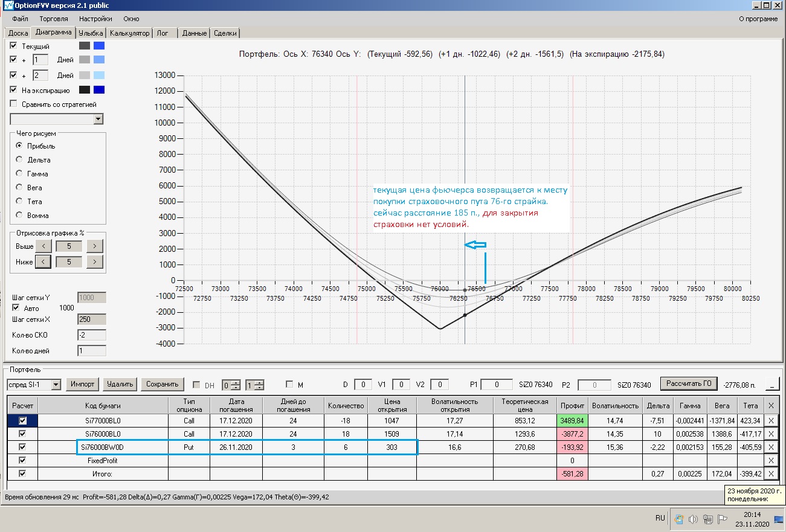Select the Прибыль radio button
Viewport: 786px width, 532px height.
click(19, 146)
